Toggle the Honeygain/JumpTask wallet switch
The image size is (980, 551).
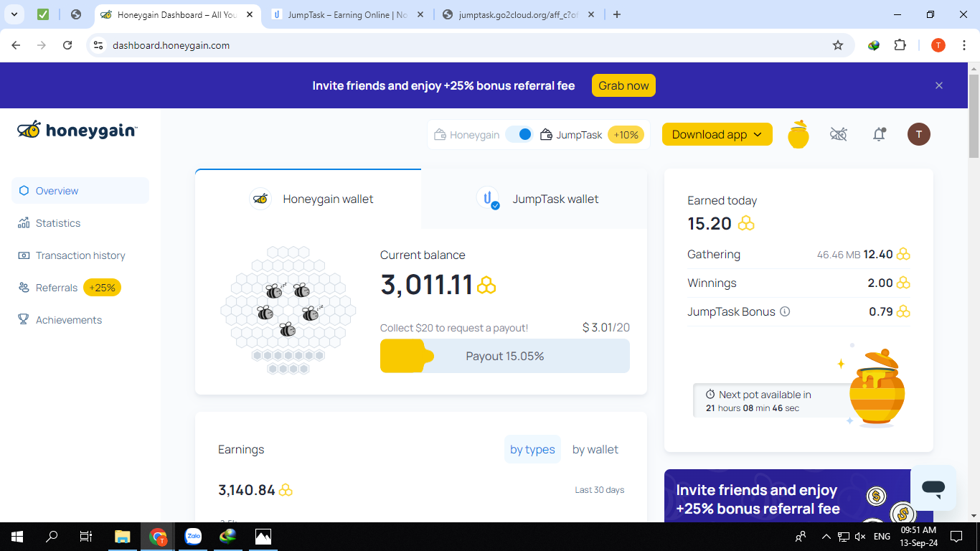pos(519,134)
